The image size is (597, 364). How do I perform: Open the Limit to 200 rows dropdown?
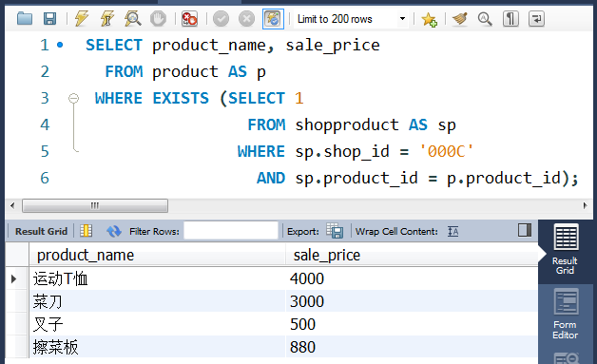pos(351,19)
